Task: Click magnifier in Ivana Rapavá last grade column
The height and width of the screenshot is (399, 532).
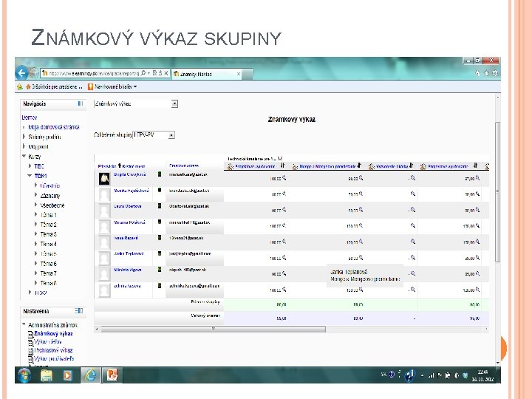Action: 477,242
